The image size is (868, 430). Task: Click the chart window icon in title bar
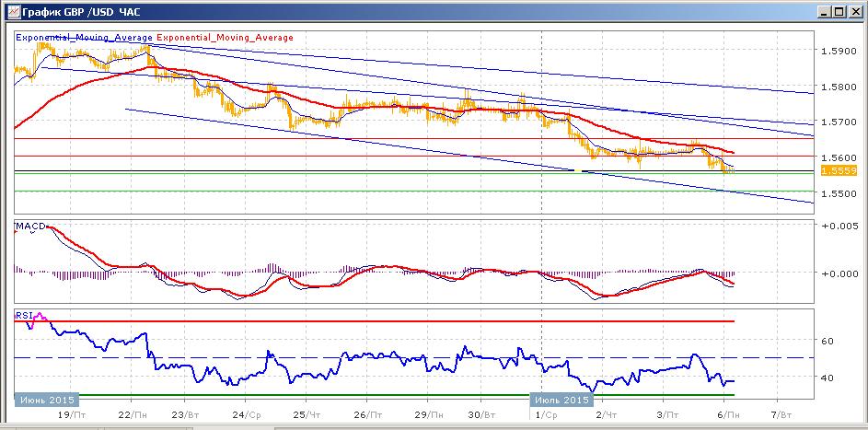click(x=13, y=12)
